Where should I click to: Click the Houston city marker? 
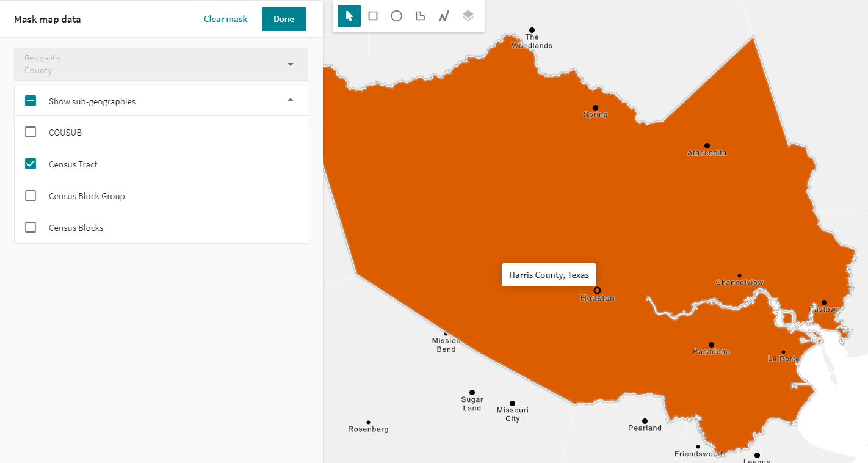597,291
